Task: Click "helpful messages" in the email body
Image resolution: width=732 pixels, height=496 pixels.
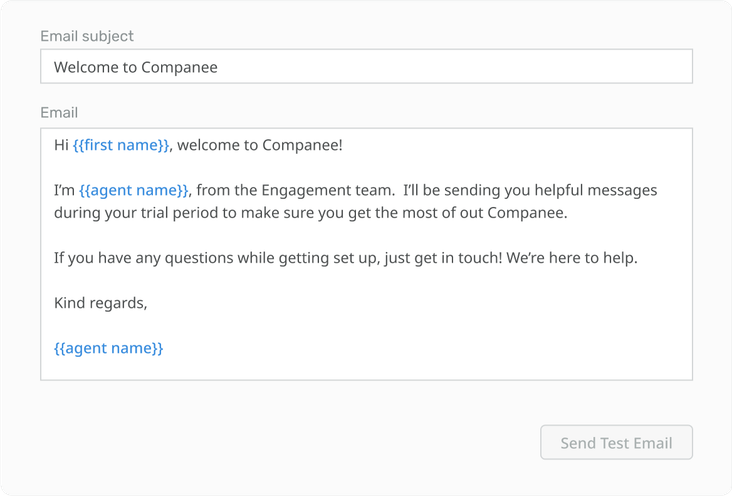Action: coord(596,190)
